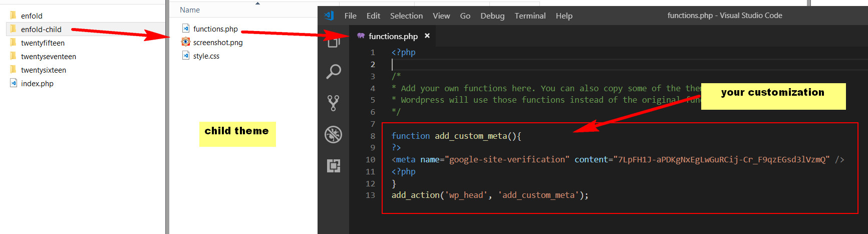Click line number 8 in the gutter

tap(372, 136)
